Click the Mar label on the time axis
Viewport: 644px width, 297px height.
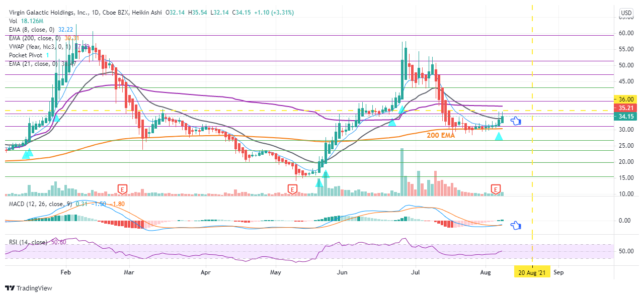(129, 272)
